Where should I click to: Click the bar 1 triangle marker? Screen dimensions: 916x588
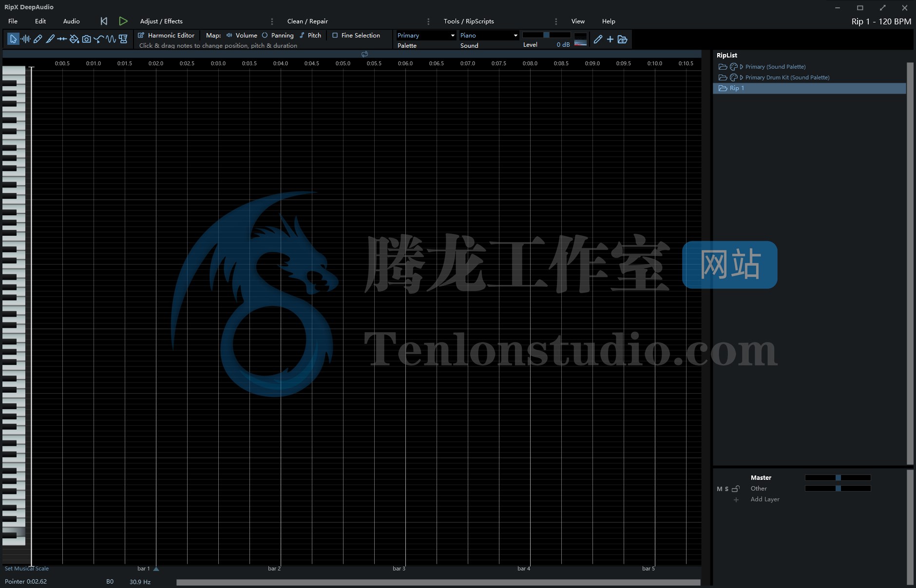tap(156, 569)
